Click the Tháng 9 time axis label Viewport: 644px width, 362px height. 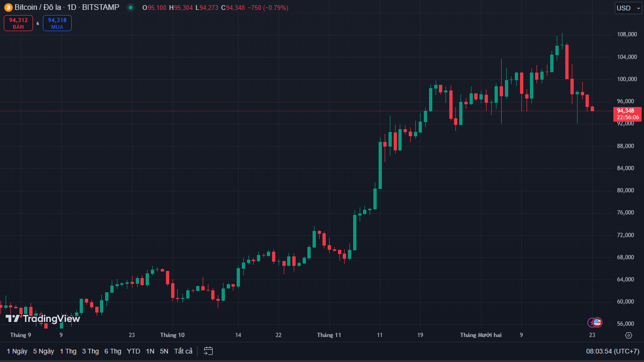coord(21,335)
